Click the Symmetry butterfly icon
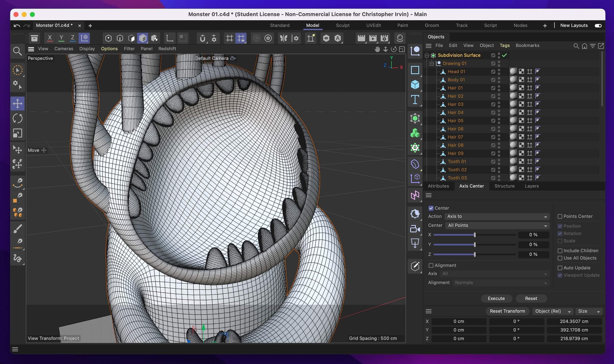 pyautogui.click(x=283, y=38)
